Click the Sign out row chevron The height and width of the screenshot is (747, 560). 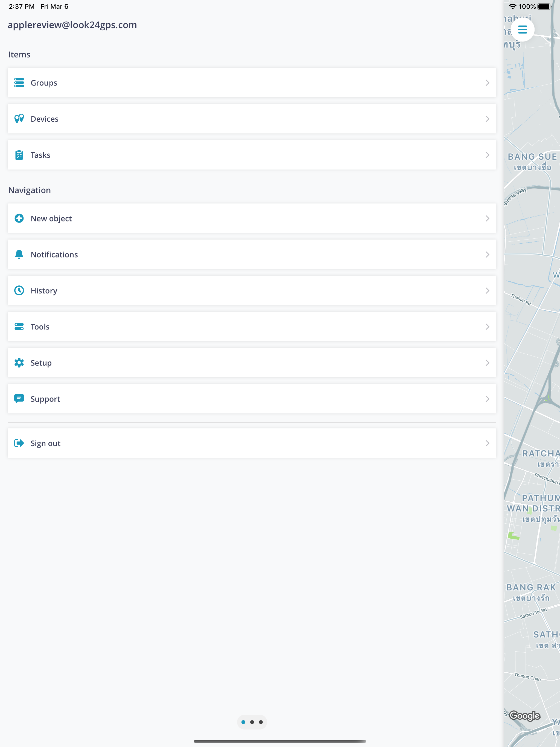click(487, 443)
